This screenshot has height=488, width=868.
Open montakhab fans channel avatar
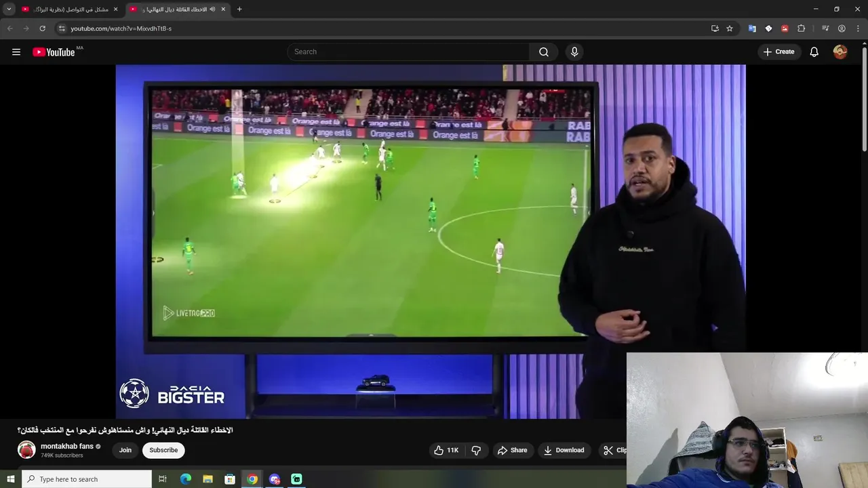pos(26,450)
